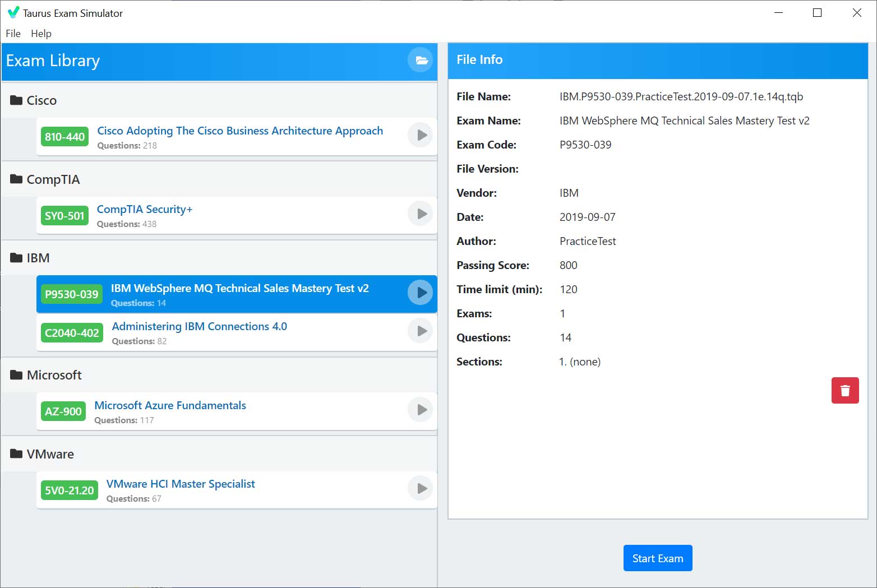
Task: Click the C2040-402 exam code badge
Action: tap(72, 333)
